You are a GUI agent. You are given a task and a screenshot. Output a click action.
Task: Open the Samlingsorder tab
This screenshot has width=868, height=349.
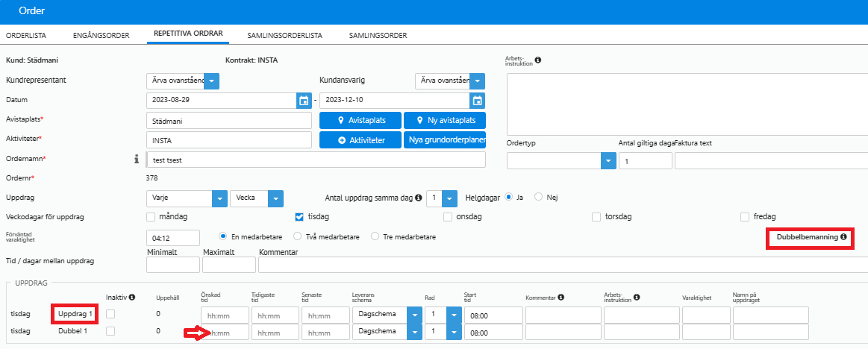point(378,35)
